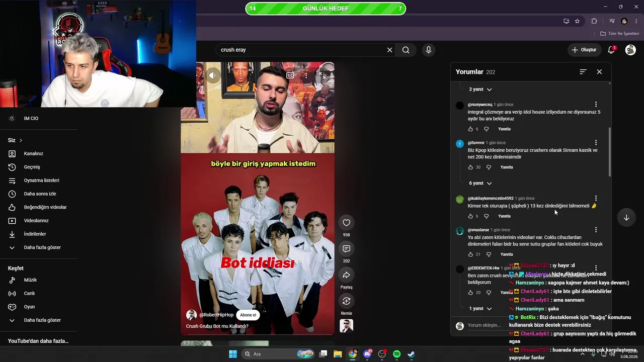Open Discord from the taskbar
Screen dimensions: 644x362
pyautogui.click(x=367, y=354)
